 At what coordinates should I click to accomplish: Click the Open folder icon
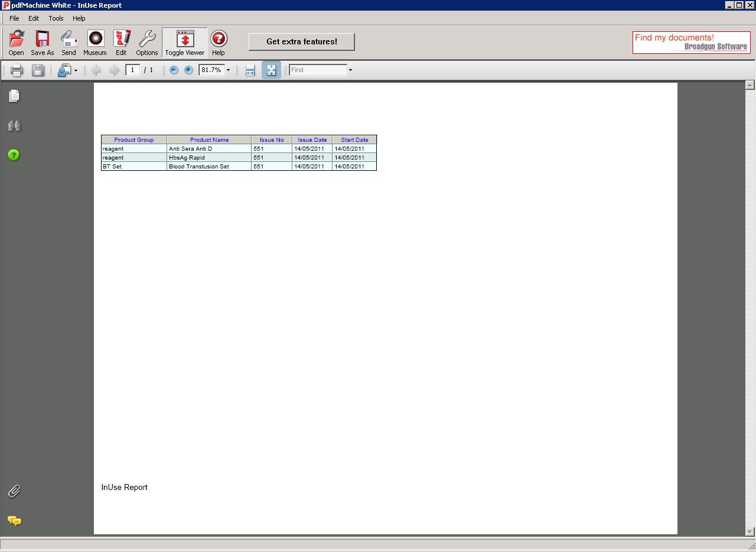(x=17, y=43)
